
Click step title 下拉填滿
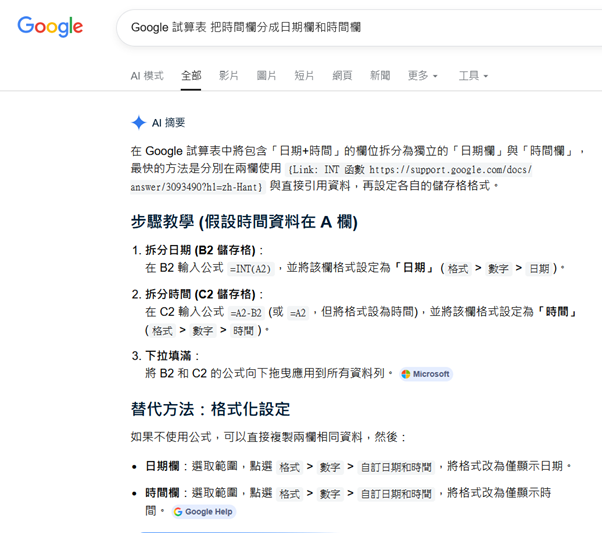pyautogui.click(x=168, y=356)
